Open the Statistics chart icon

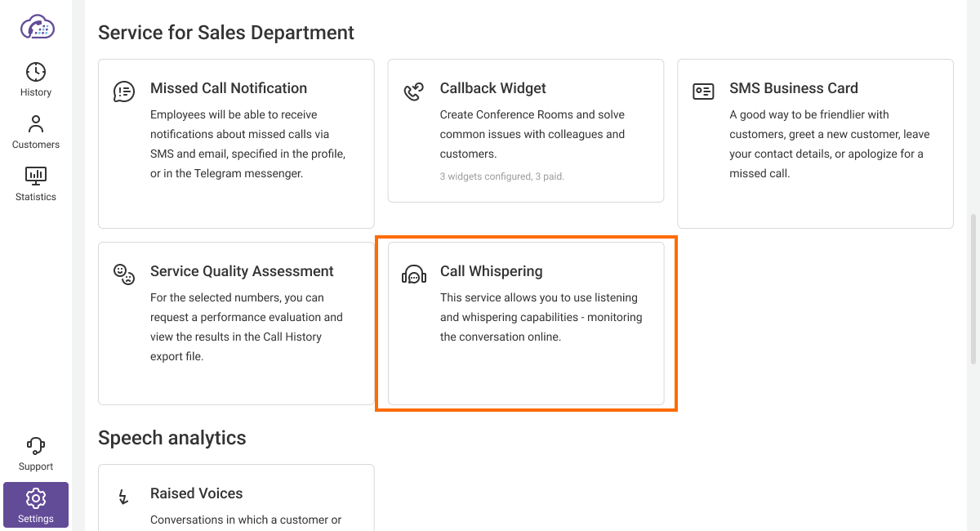coord(36,176)
